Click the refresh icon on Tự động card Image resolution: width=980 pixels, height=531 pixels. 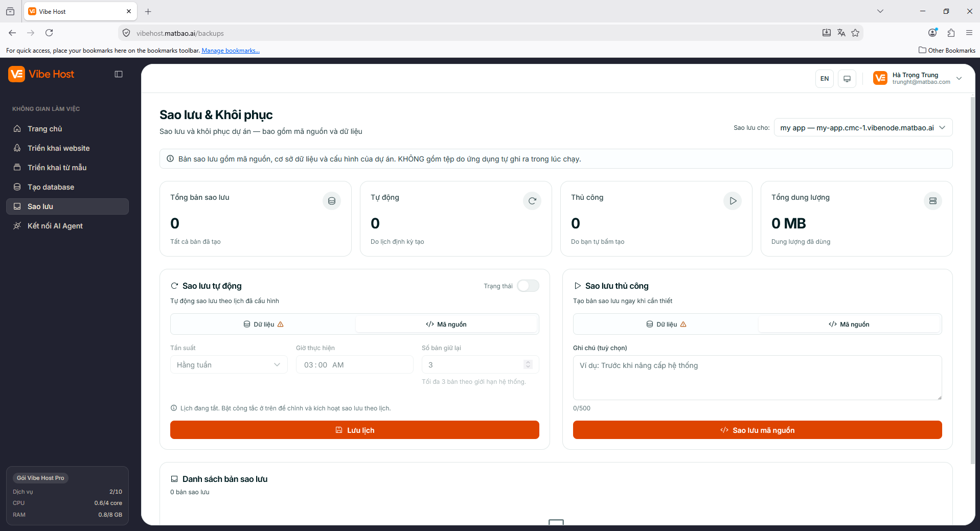point(532,201)
